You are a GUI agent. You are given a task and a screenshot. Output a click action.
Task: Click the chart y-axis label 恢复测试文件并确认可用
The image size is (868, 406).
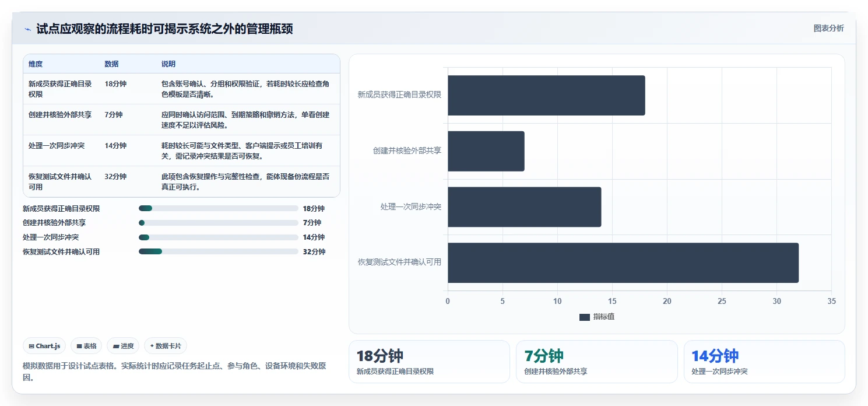[x=399, y=262]
